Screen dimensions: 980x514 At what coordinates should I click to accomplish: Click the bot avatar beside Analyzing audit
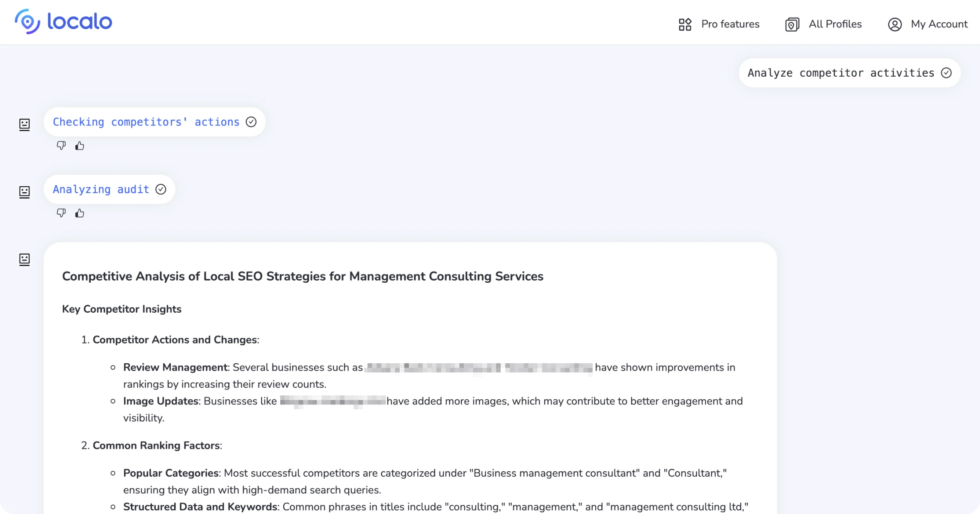[x=24, y=192]
